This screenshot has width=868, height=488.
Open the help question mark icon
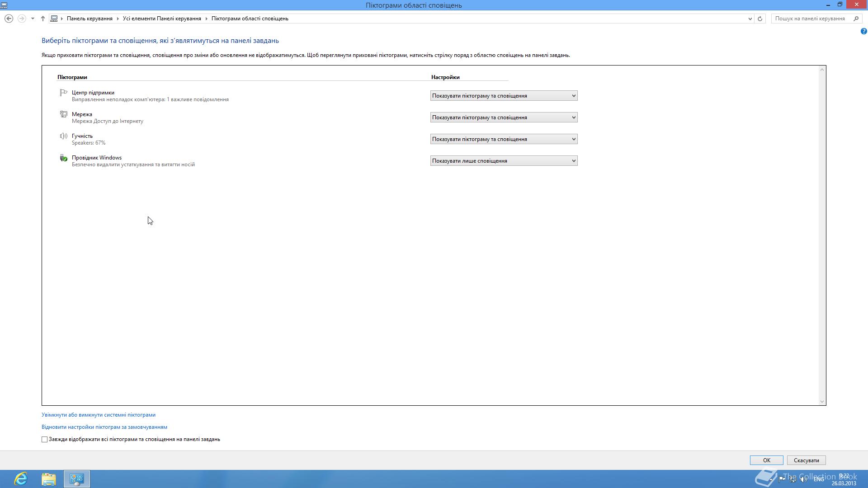tap(863, 31)
